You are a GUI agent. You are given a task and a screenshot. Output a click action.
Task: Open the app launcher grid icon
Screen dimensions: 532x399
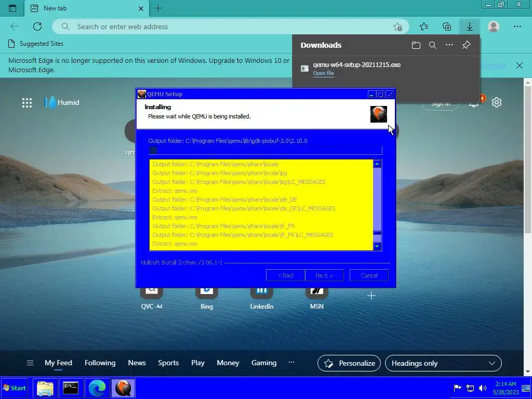(x=27, y=102)
